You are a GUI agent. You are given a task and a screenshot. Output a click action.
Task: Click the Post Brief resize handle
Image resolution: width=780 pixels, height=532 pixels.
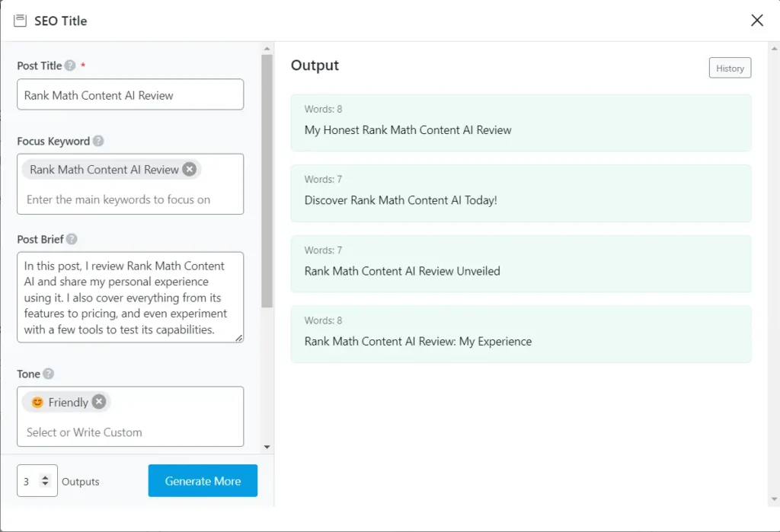click(x=239, y=338)
